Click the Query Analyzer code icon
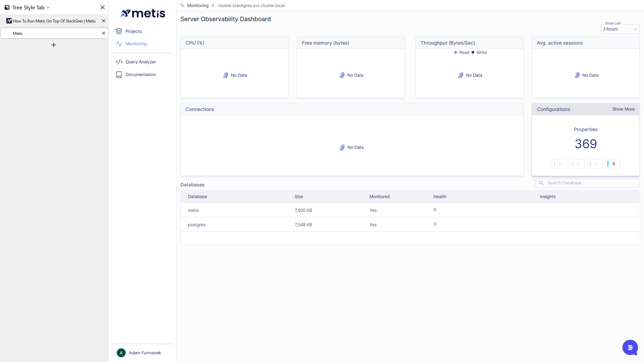 (119, 62)
